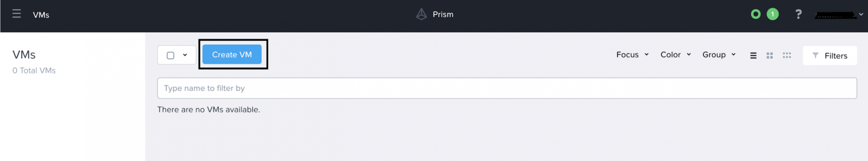
Task: Click the name filter text field
Action: (507, 88)
